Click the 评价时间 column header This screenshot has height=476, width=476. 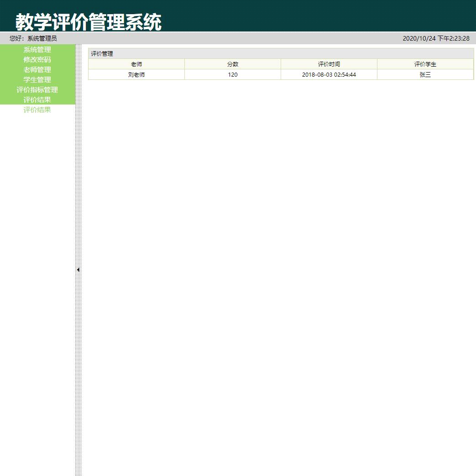(329, 64)
